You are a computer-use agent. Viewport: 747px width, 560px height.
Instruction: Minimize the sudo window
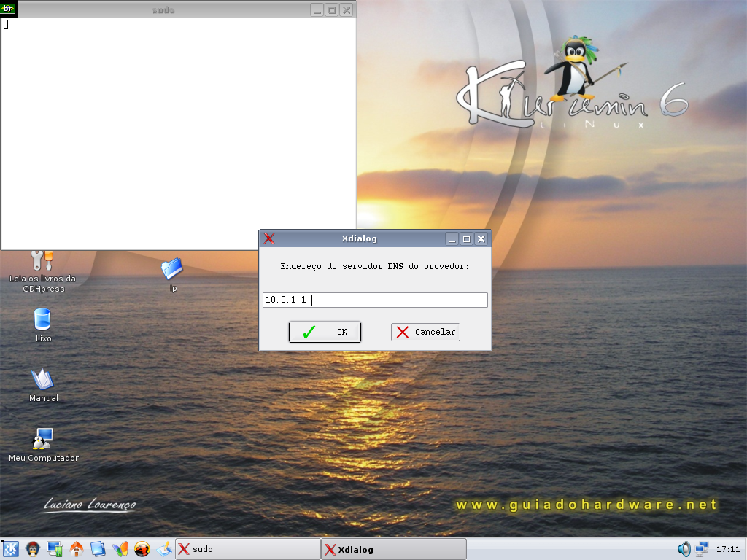(317, 9)
